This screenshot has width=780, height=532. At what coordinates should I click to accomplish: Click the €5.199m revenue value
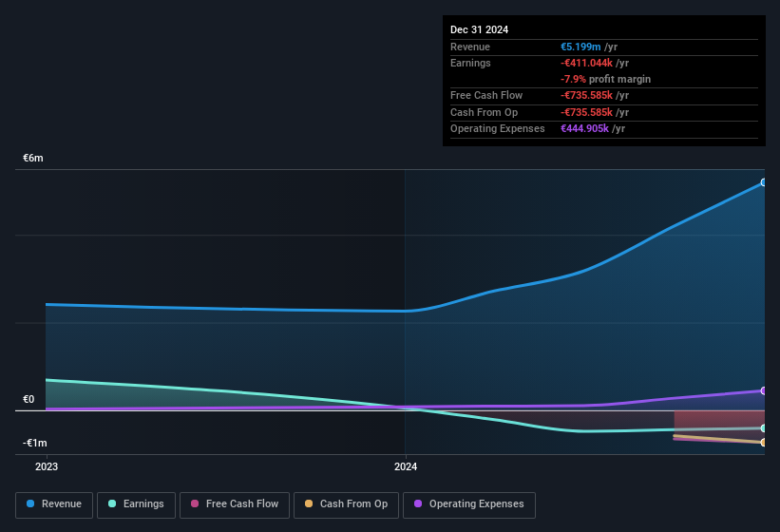coord(580,47)
